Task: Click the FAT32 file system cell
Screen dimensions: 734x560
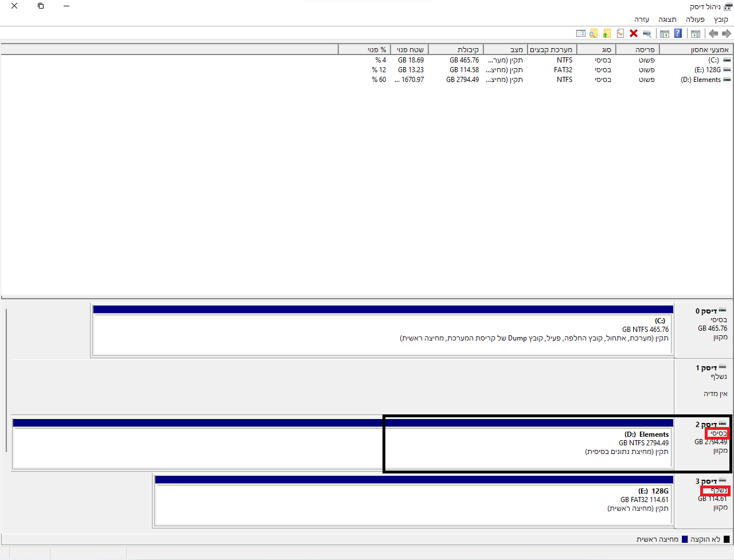Action: (563, 70)
